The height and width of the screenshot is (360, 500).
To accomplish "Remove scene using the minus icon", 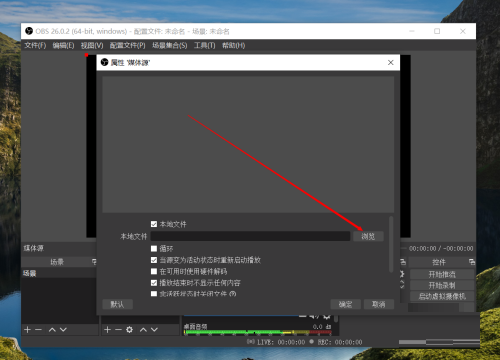I will coord(38,330).
